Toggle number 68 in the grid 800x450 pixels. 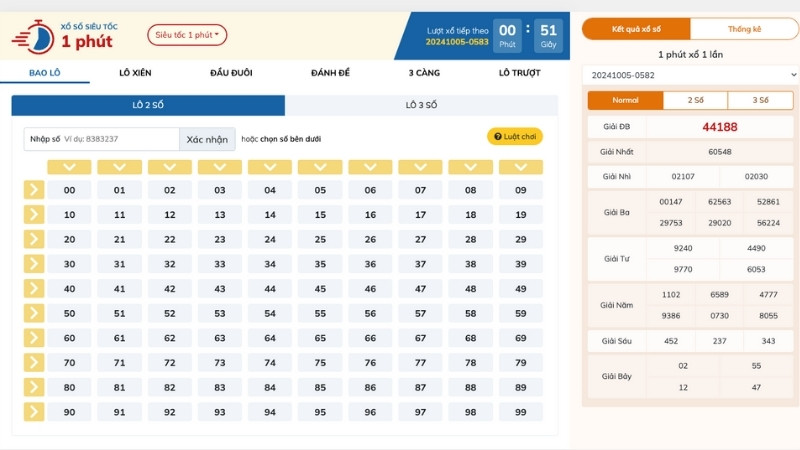470,338
